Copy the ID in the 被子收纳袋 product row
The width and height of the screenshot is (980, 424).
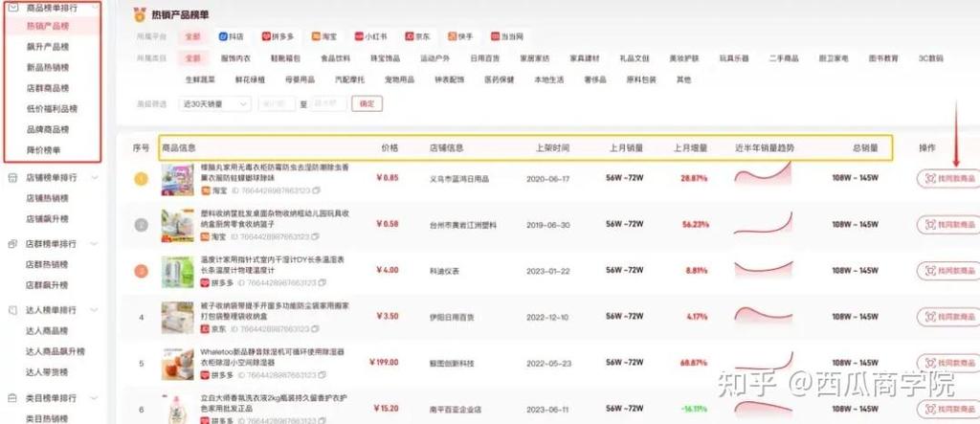(x=315, y=328)
